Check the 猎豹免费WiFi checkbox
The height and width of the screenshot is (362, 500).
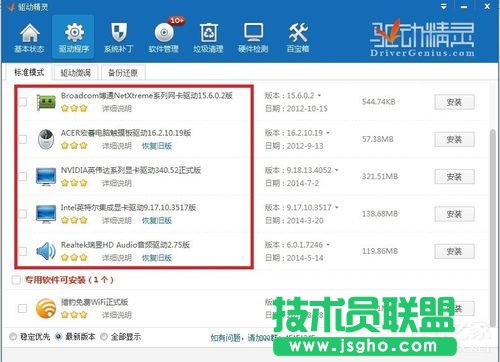(22, 308)
